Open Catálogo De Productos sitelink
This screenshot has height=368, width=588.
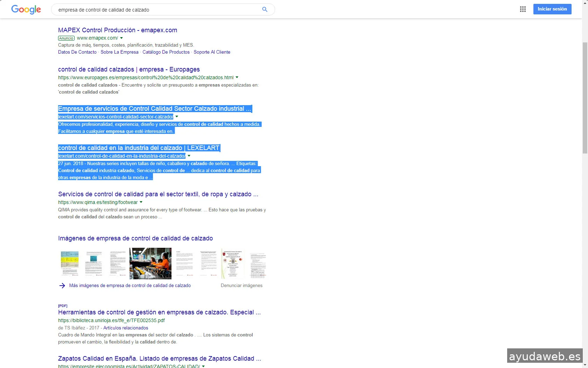pyautogui.click(x=166, y=52)
